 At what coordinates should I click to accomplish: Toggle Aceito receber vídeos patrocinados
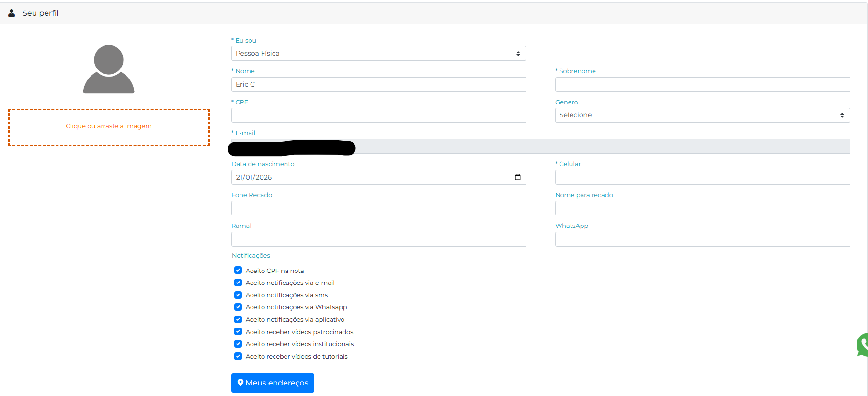tap(238, 331)
